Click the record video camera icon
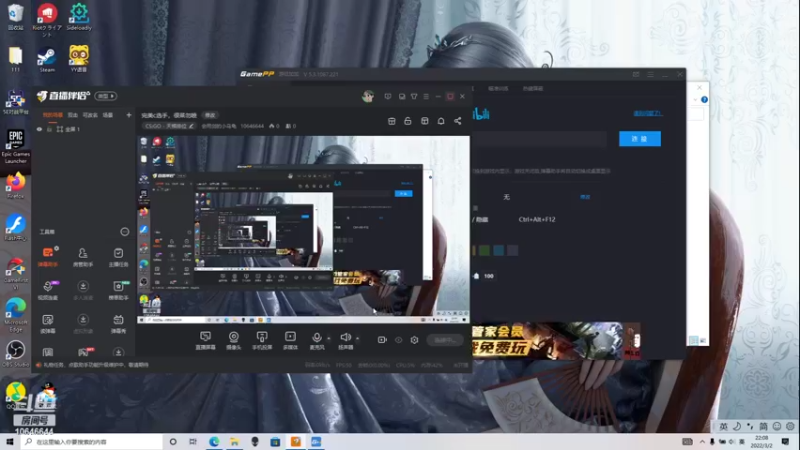 382,340
